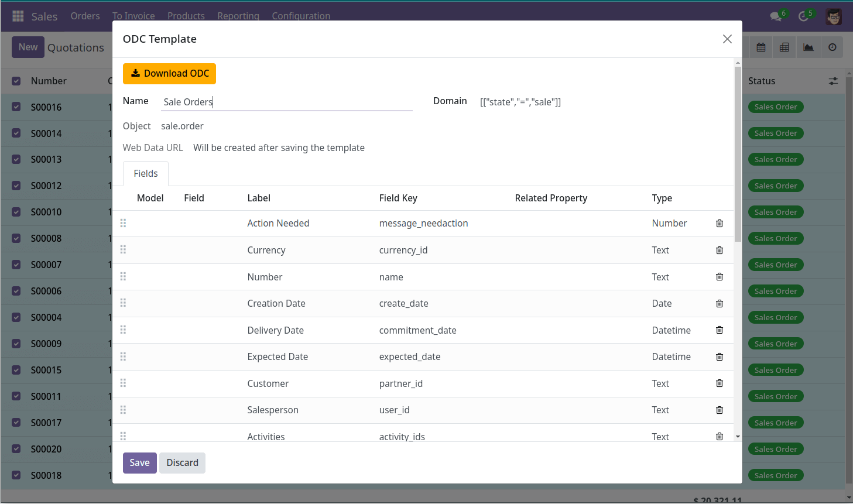
Task: Open the user avatar menu
Action: 834,16
